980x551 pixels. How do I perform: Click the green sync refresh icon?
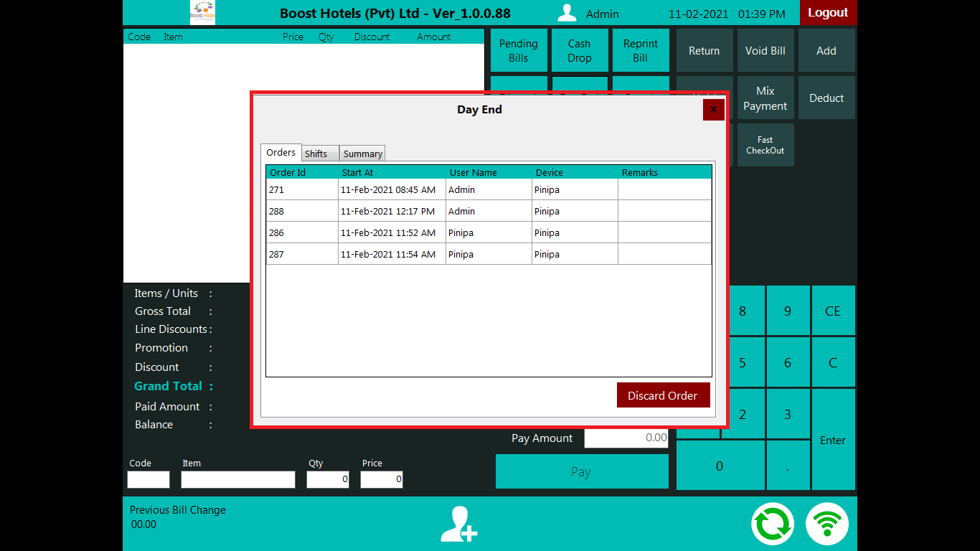(773, 524)
